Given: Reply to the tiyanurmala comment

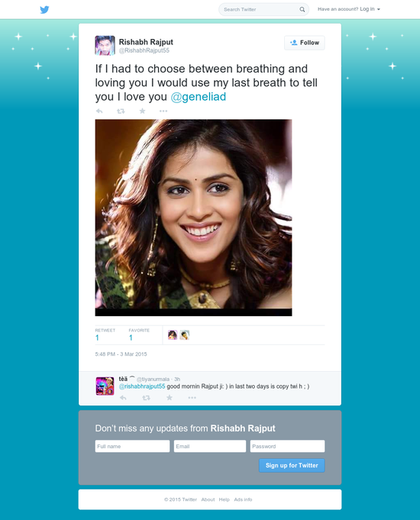Looking at the screenshot, I should pyautogui.click(x=123, y=398).
